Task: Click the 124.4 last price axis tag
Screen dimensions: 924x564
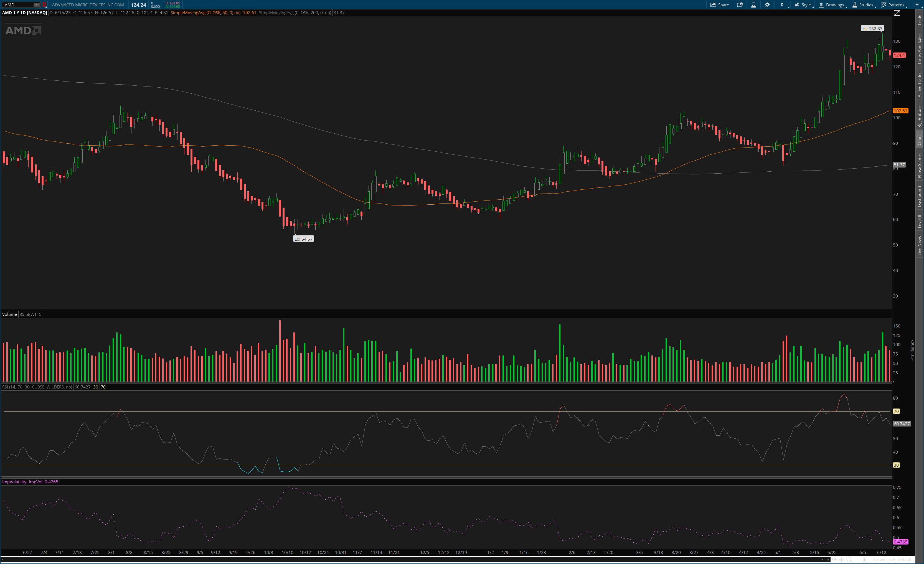Action: pos(900,55)
